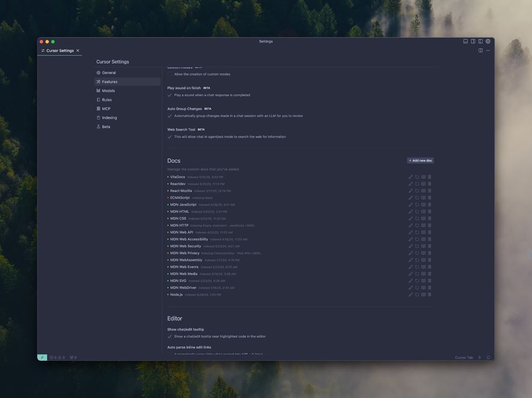Show indexed pages for MDN SVG

(x=423, y=281)
